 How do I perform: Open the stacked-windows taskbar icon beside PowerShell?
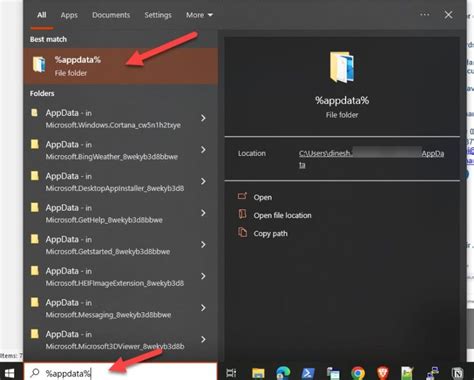click(x=333, y=373)
